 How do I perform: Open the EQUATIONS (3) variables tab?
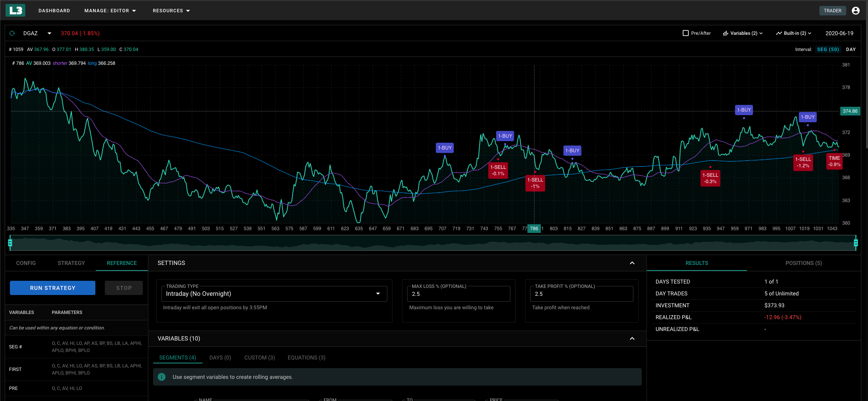(x=306, y=357)
